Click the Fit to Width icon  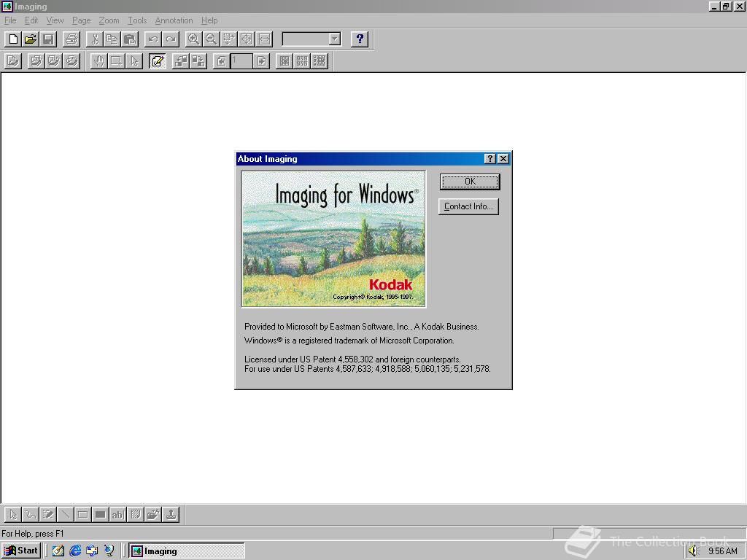264,39
